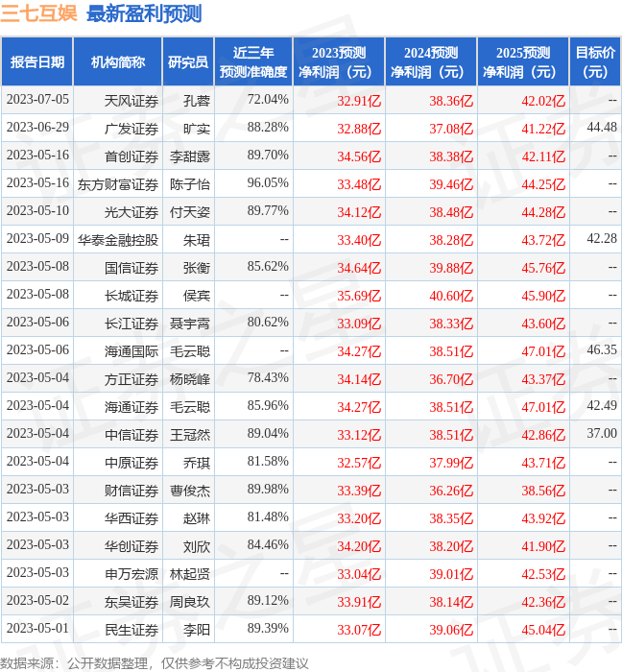Click researcher name 王冠然
Screen dimensions: 622x672
(190, 435)
